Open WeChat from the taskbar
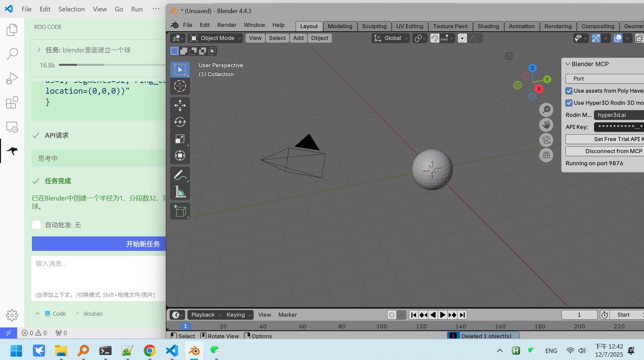644x360 pixels. click(x=216, y=351)
